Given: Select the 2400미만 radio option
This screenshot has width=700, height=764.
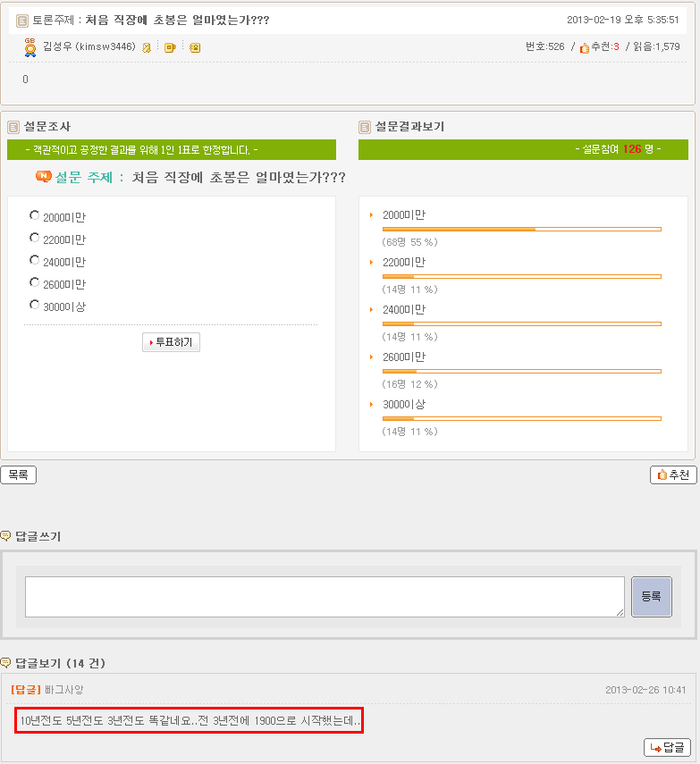Looking at the screenshot, I should point(35,260).
